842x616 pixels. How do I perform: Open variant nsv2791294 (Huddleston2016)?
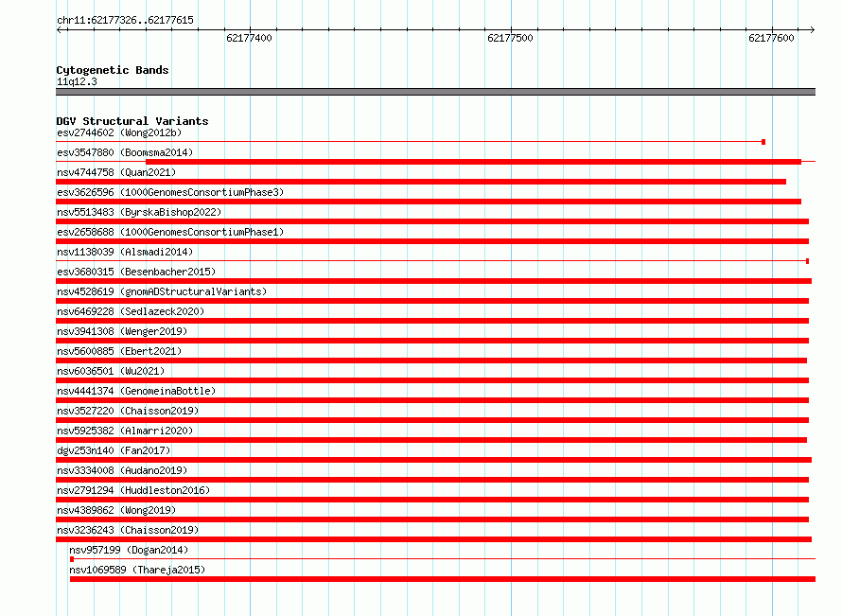coord(133,490)
